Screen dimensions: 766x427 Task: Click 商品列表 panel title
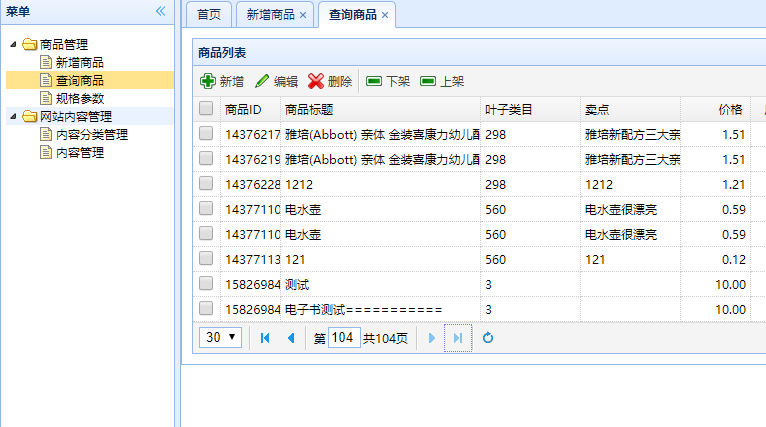[x=222, y=53]
